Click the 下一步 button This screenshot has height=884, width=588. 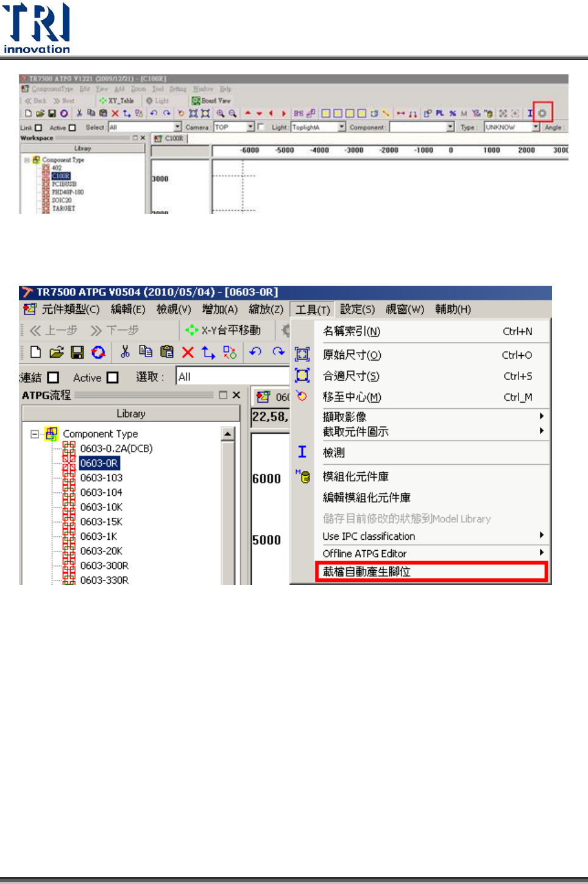coord(115,330)
